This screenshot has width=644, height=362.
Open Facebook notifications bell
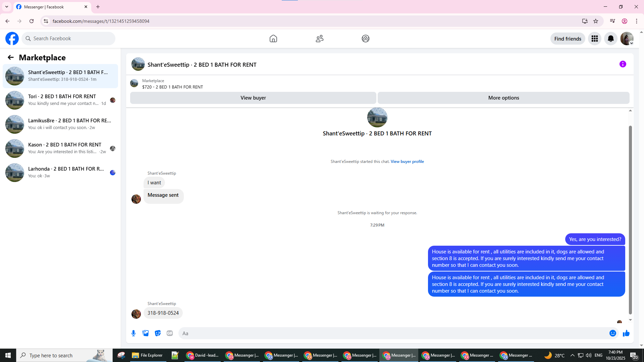click(610, 39)
